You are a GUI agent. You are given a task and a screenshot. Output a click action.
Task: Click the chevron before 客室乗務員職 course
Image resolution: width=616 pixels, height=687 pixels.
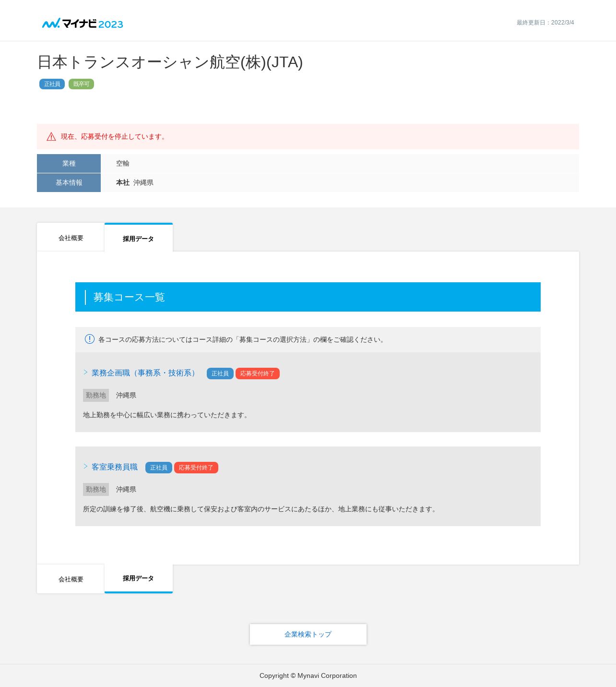(85, 467)
